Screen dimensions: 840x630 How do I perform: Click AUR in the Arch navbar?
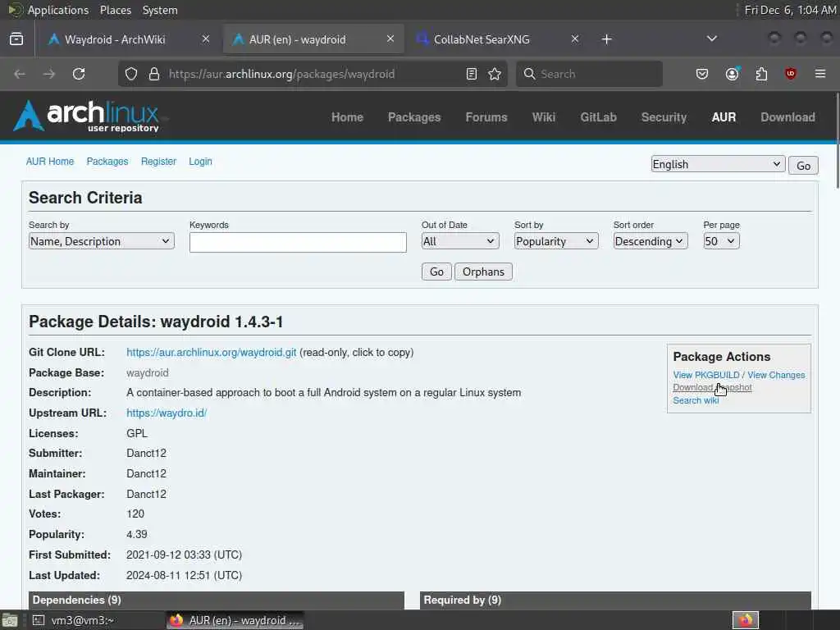[724, 116]
